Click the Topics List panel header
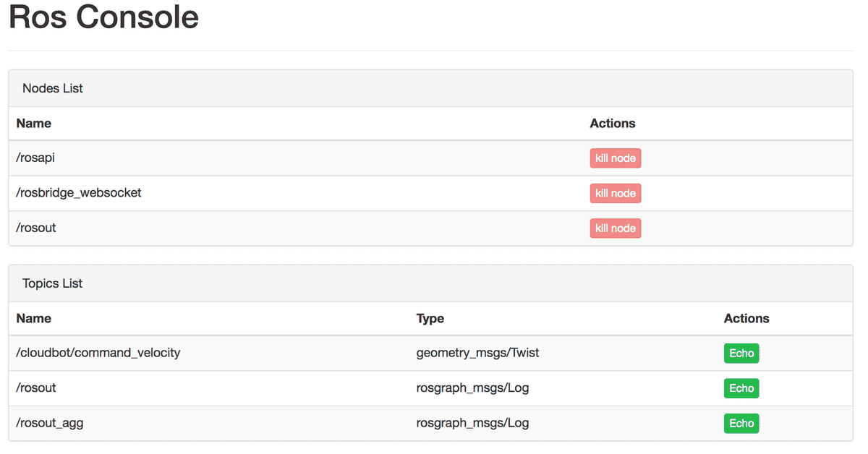 pyautogui.click(x=53, y=283)
